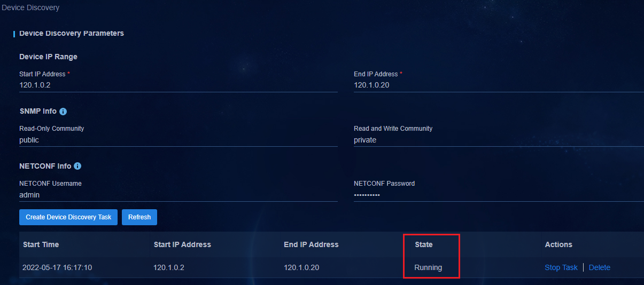Viewport: 644px width, 285px height.
Task: Click the State column header
Action: (424, 244)
